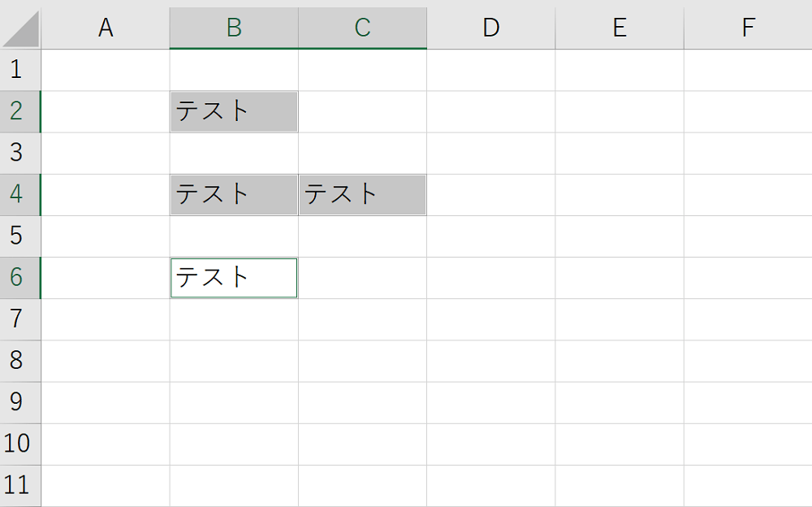Click empty cell A1
Image resolution: width=812 pixels, height=507 pixels.
click(x=106, y=70)
